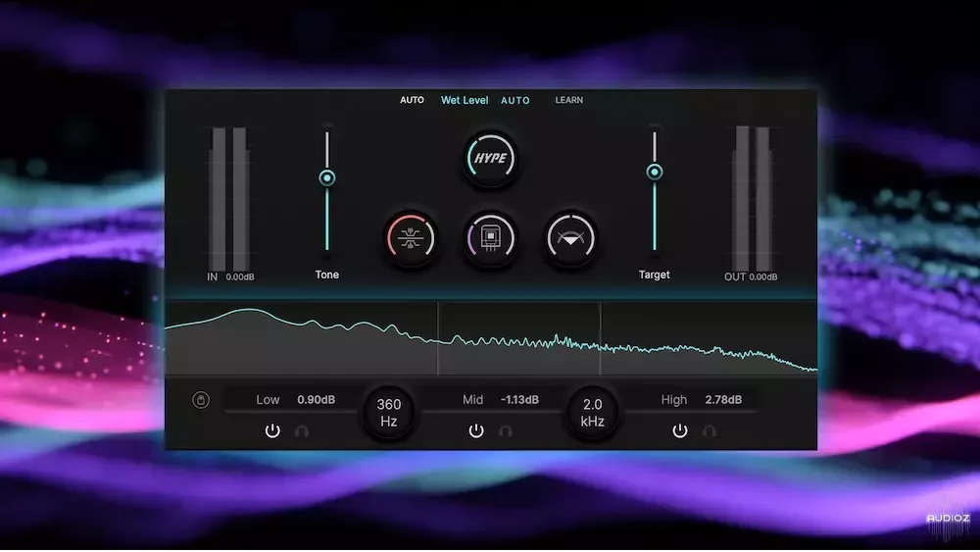Click the Tone slider handle
This screenshot has width=980, height=552.
point(327,178)
